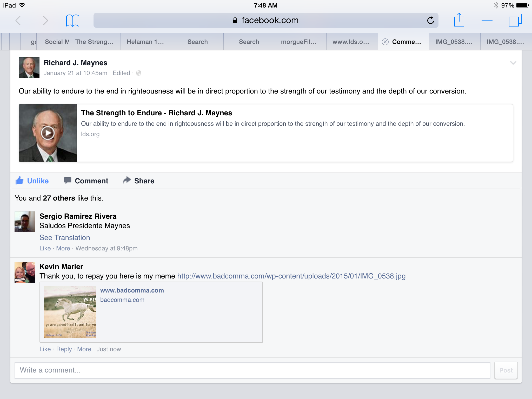Open More on Kevin Marler's comment
This screenshot has height=399, width=532.
[84, 349]
